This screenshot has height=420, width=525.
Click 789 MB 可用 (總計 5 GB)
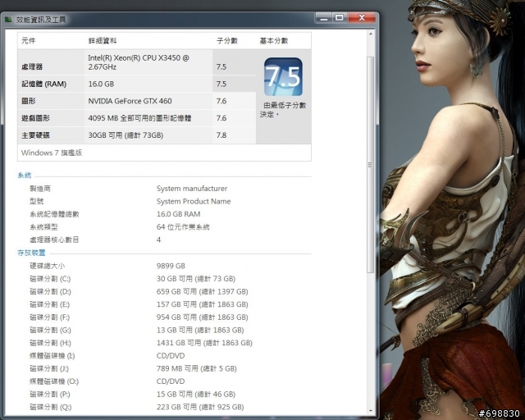point(197,369)
